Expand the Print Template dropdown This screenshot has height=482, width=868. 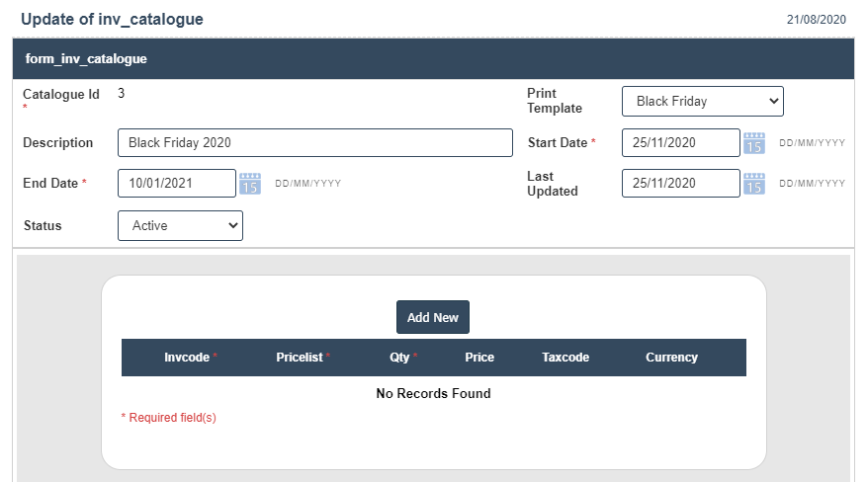click(x=702, y=101)
